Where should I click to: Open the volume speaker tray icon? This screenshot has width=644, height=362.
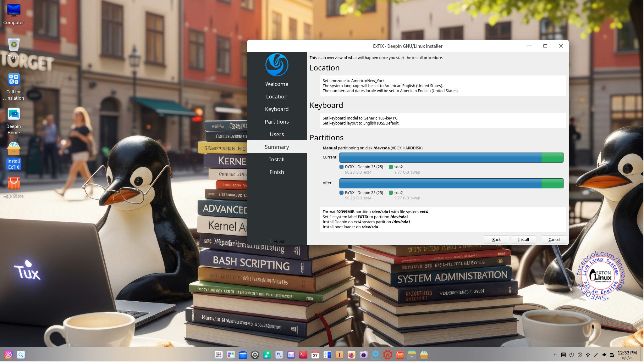click(x=604, y=355)
